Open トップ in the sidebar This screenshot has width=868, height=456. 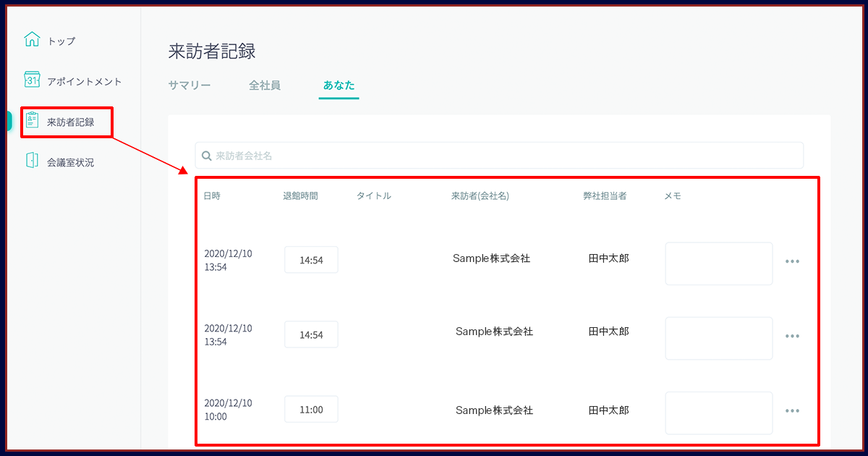pyautogui.click(x=61, y=41)
